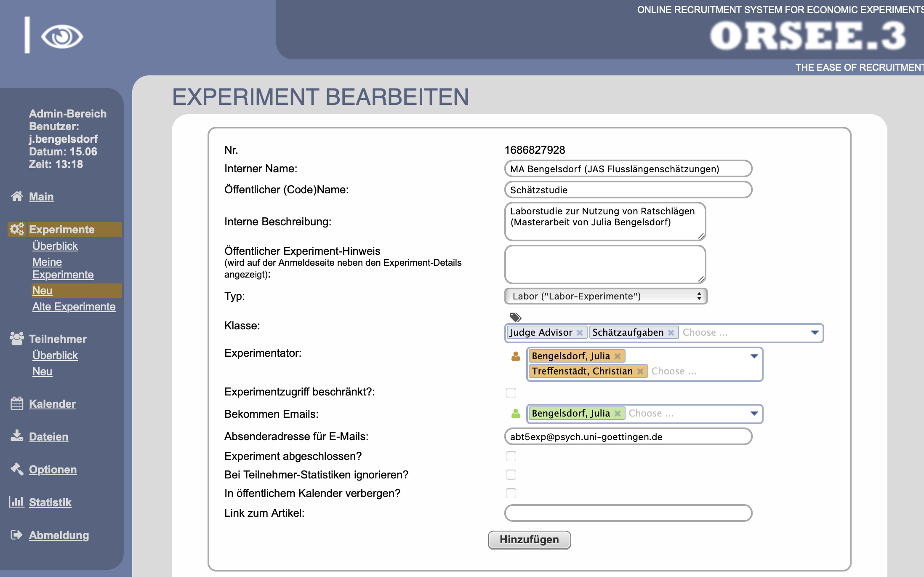Expand the Klasse selection arrow
The height and width of the screenshot is (577, 924).
[815, 333]
